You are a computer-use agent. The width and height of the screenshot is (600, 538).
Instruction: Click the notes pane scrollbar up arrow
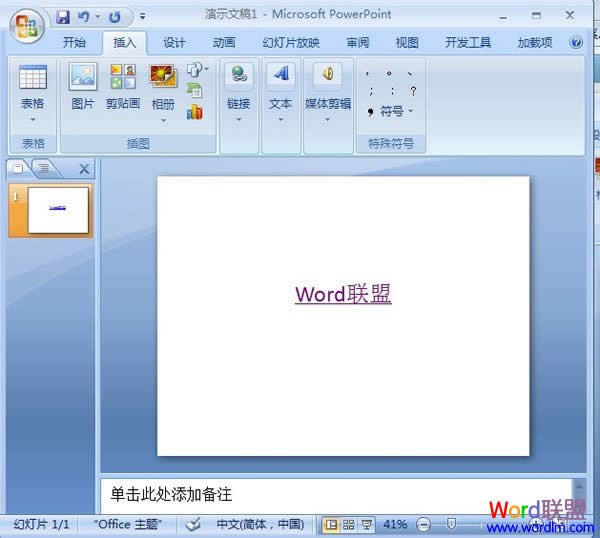[x=579, y=486]
